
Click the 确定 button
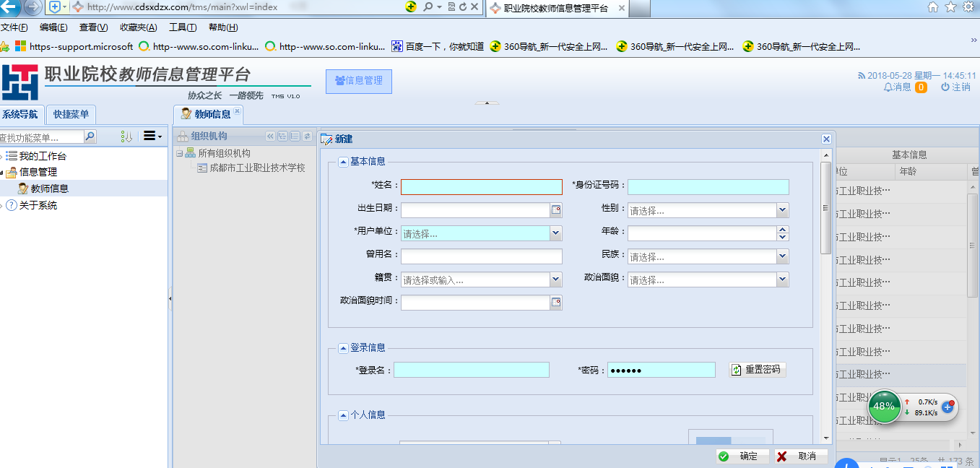click(742, 456)
